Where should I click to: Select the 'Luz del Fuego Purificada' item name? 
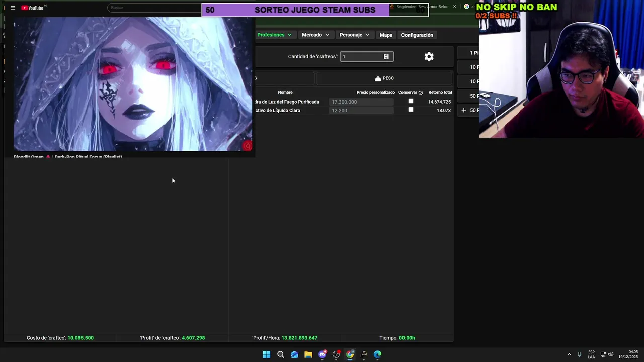coord(287,102)
